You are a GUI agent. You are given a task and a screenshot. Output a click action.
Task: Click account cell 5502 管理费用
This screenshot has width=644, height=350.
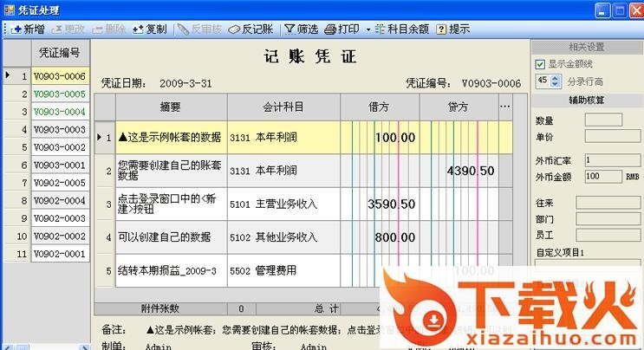tap(283, 270)
